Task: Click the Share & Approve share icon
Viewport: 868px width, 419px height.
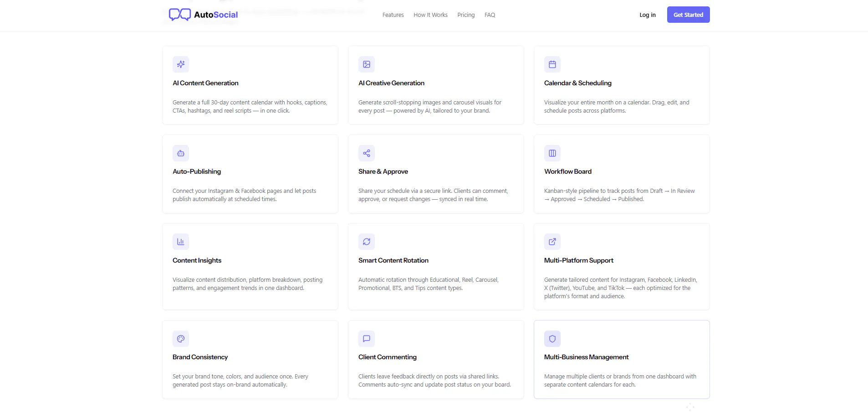Action: coord(367,153)
